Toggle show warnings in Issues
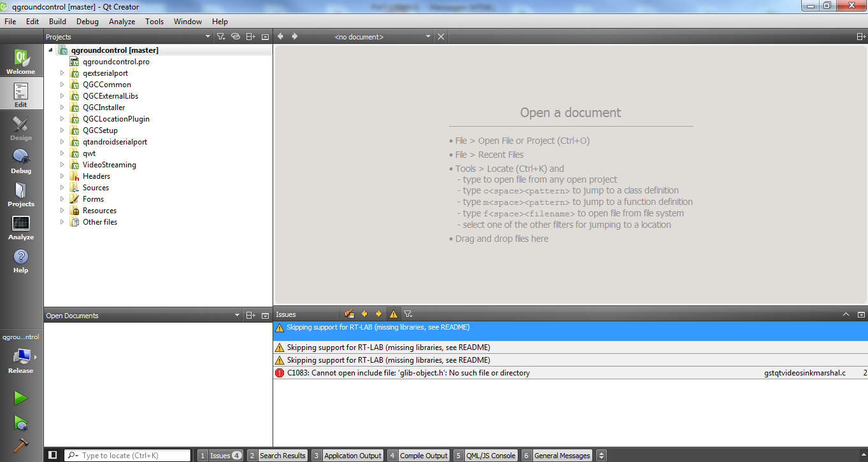The image size is (868, 462). 394,314
